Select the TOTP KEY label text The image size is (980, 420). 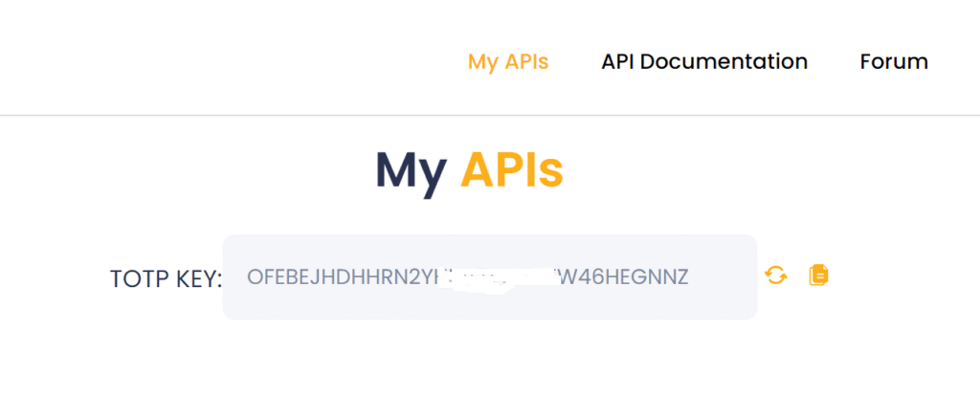click(x=167, y=278)
